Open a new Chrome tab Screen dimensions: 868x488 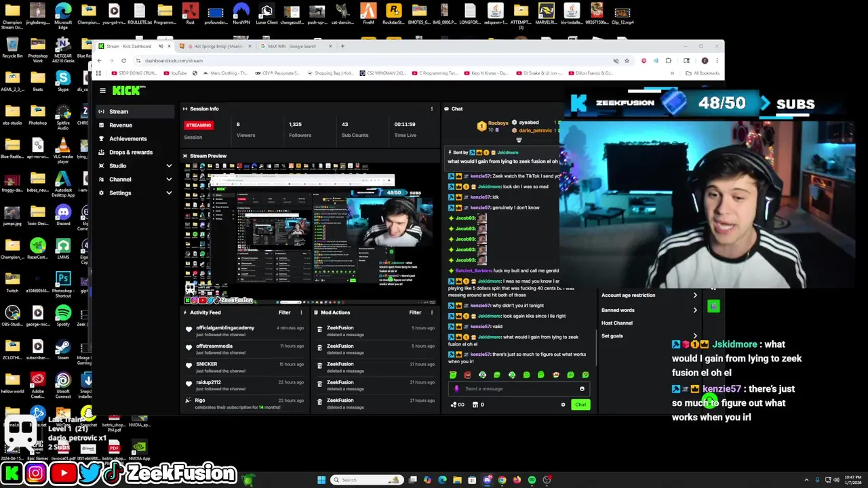[343, 46]
